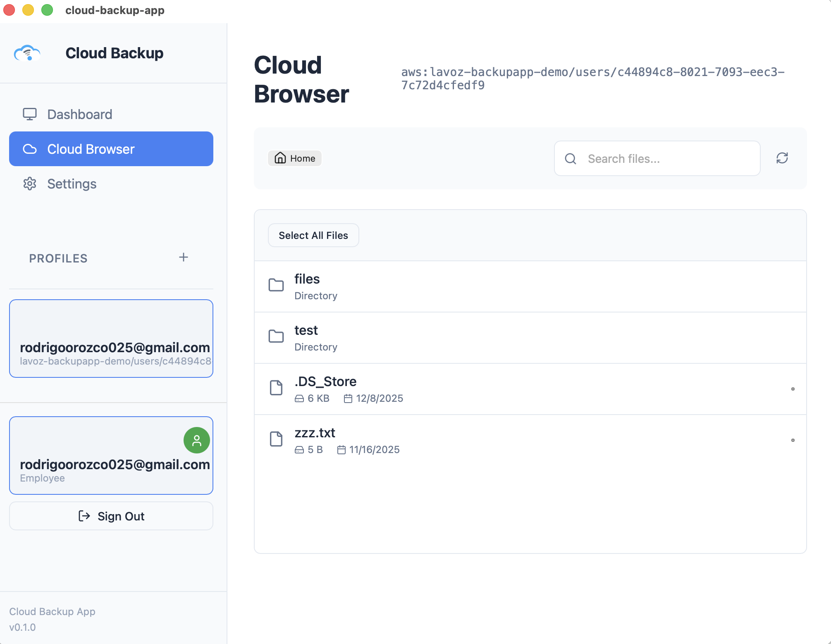Select the rodrigoorozco025 backup profile card

(x=111, y=339)
